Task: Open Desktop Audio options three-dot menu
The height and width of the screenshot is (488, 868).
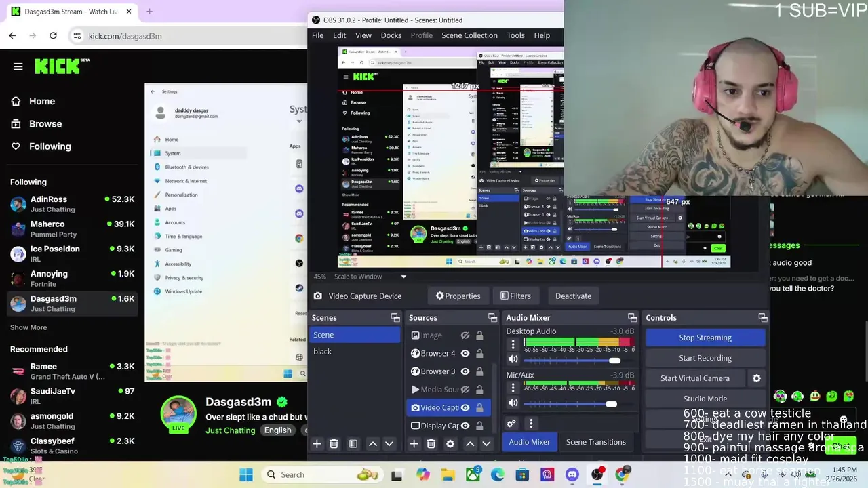Action: [x=513, y=344]
